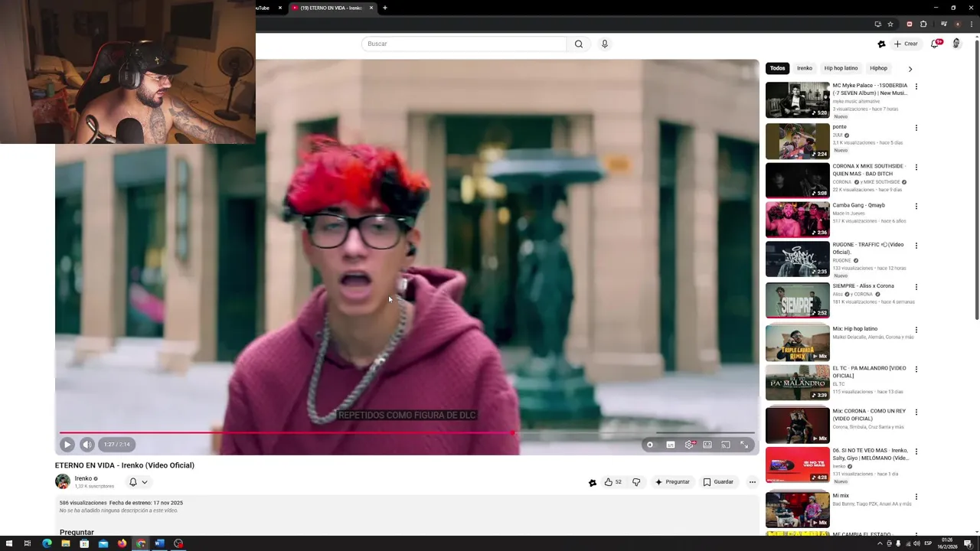Open a new browser tab
The height and width of the screenshot is (551, 980).
pyautogui.click(x=385, y=8)
